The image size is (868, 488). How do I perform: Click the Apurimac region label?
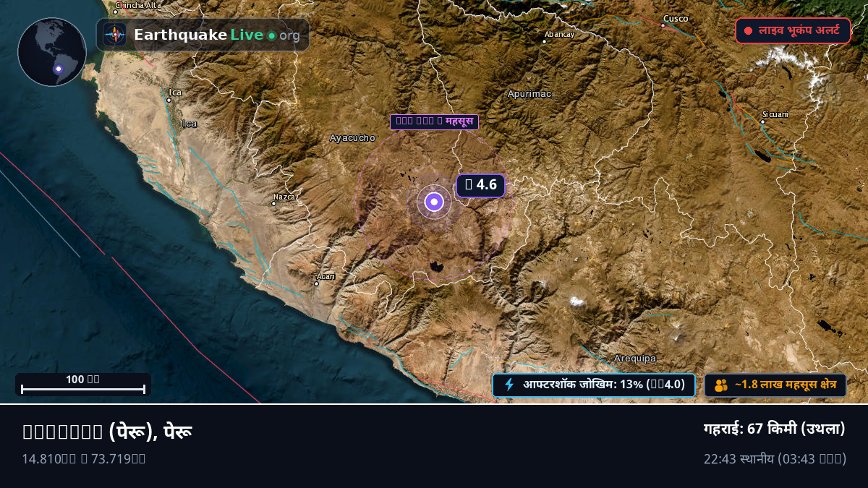click(x=529, y=94)
